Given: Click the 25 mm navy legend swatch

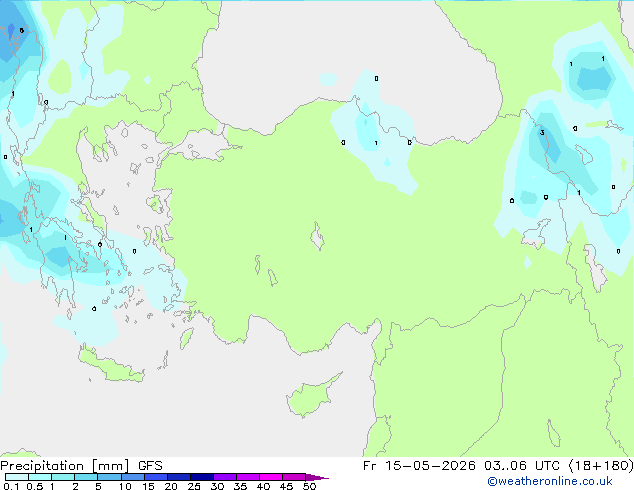Looking at the screenshot, I should coord(202,477).
